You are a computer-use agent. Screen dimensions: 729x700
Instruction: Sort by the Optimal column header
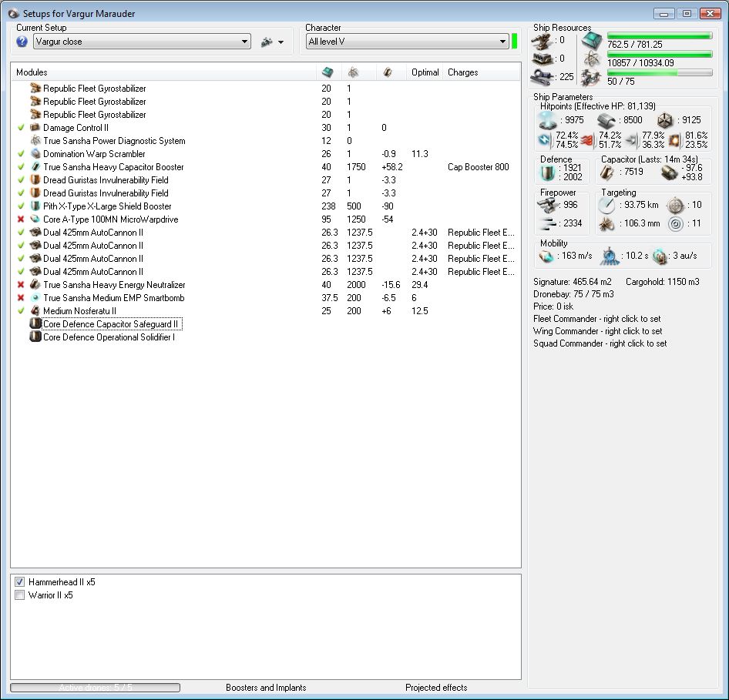pos(425,72)
